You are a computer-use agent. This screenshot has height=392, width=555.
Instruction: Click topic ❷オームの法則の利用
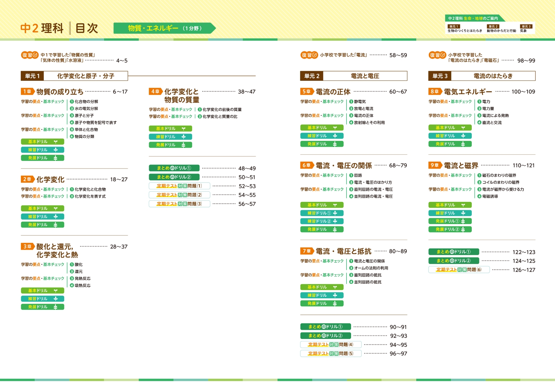(369, 268)
